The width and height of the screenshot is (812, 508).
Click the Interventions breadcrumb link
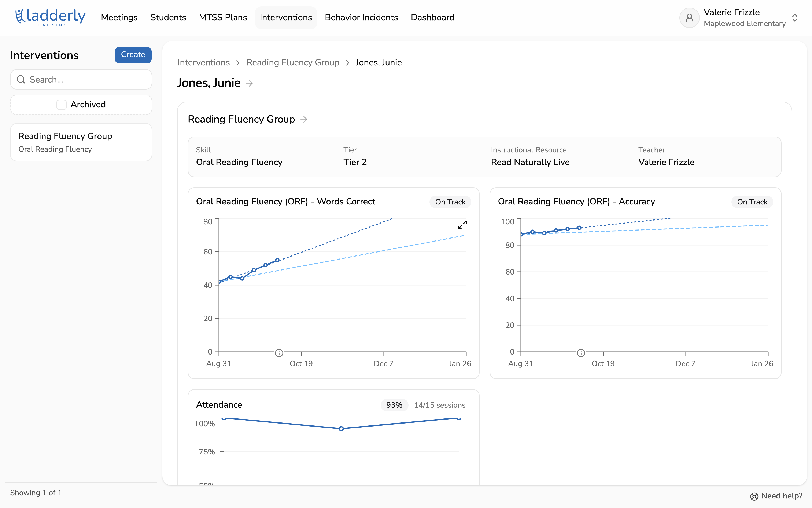[x=203, y=62]
